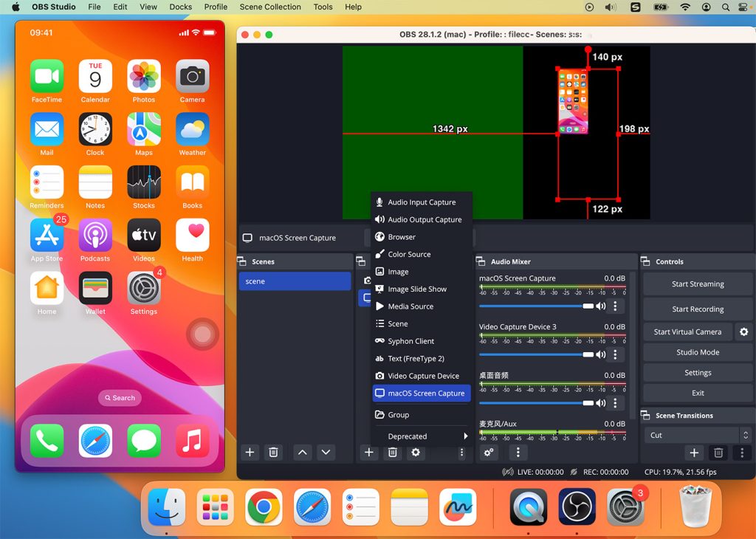Tap AssistiveTouch button on iPhone
The height and width of the screenshot is (539, 756).
pos(202,334)
